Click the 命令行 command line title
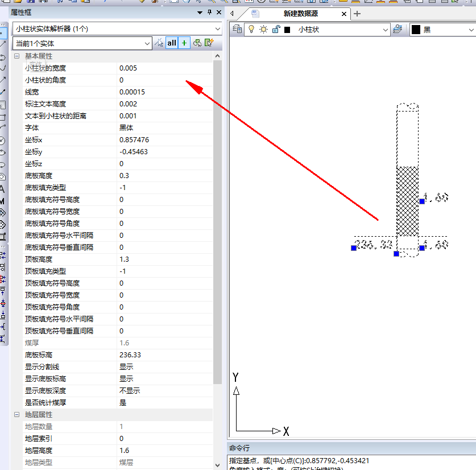Screen dimensions: 476x470 point(239,448)
